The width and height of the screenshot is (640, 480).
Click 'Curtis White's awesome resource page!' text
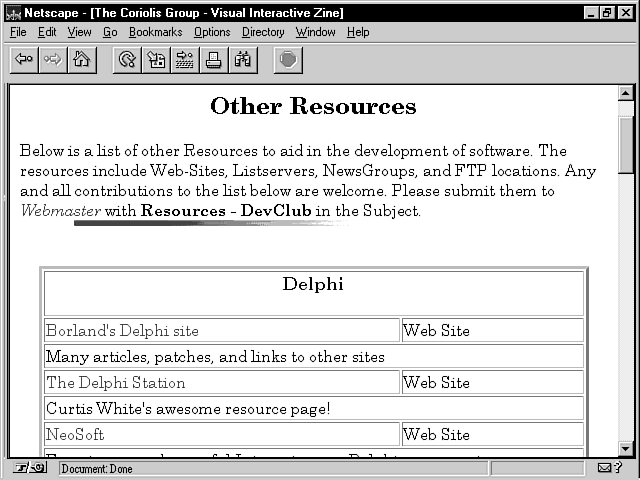click(x=188, y=409)
